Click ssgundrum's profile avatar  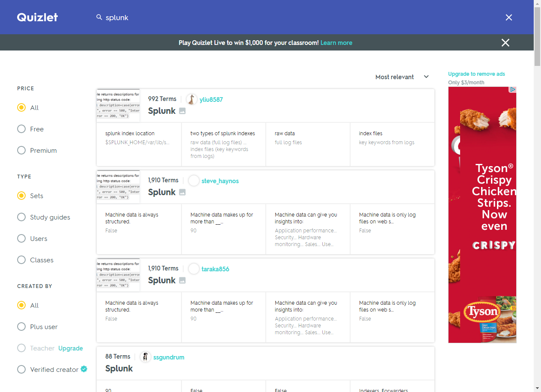[x=146, y=357]
